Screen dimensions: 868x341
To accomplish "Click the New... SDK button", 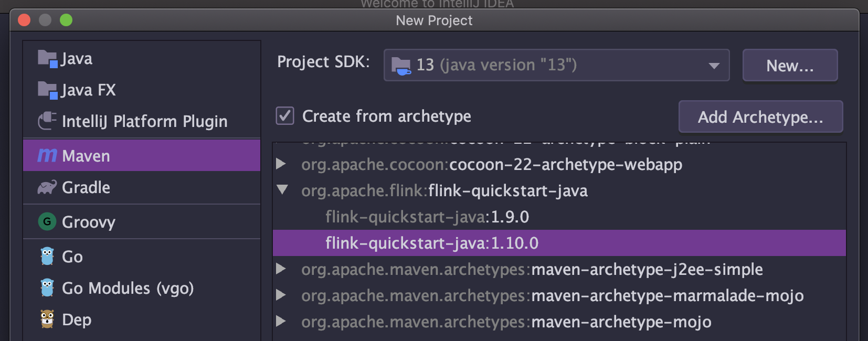I will [x=789, y=66].
